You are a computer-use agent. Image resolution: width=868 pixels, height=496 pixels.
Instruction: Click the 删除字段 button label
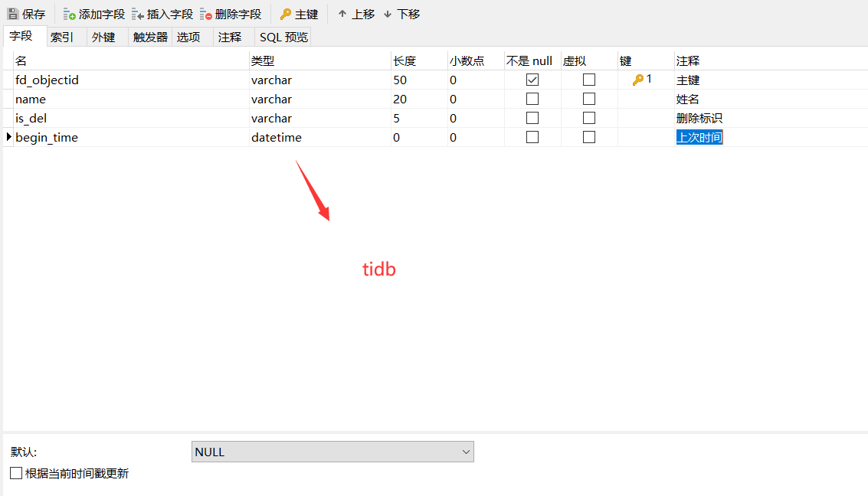(x=238, y=15)
